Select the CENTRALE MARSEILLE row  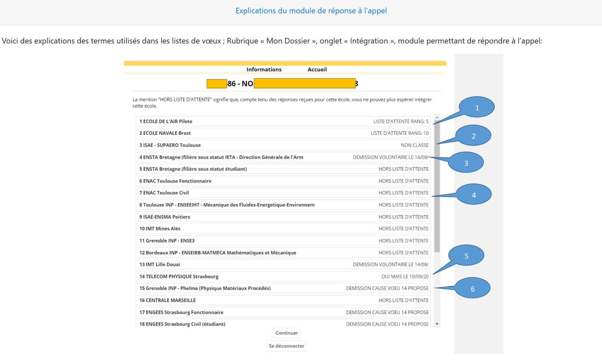[x=283, y=300]
